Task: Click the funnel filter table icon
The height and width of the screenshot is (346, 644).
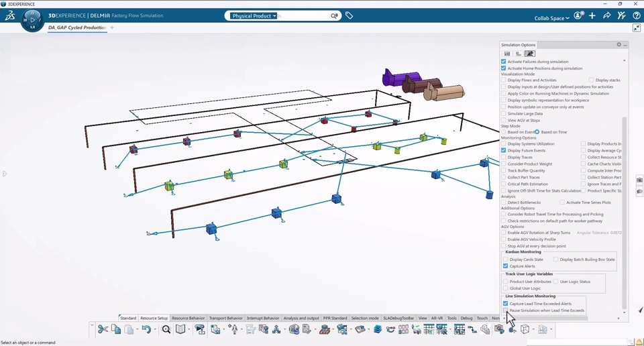Action: 250,329
